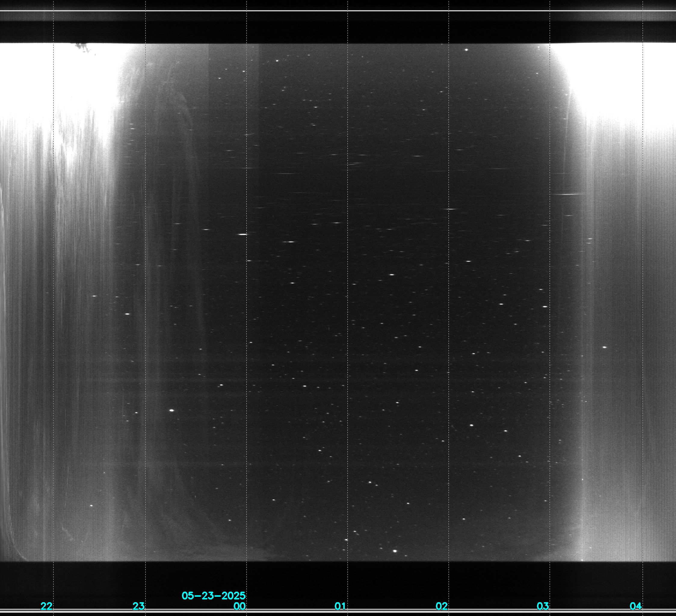Click the 01 hour label

pyautogui.click(x=340, y=606)
